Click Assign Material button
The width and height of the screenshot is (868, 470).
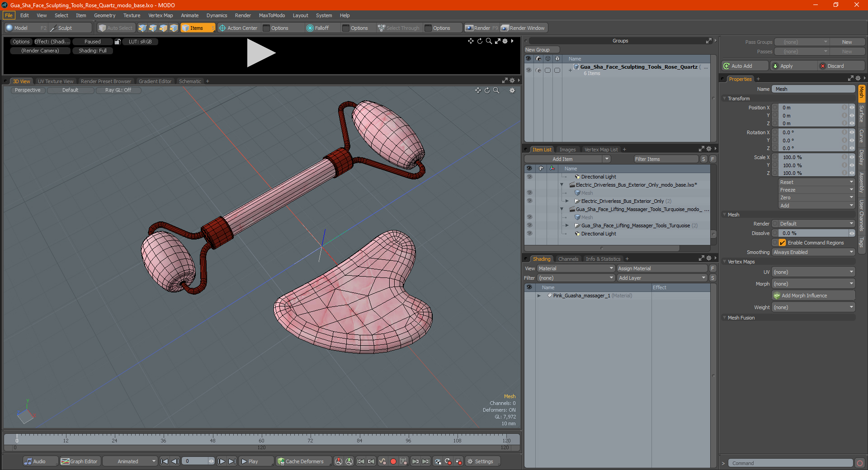coord(662,268)
